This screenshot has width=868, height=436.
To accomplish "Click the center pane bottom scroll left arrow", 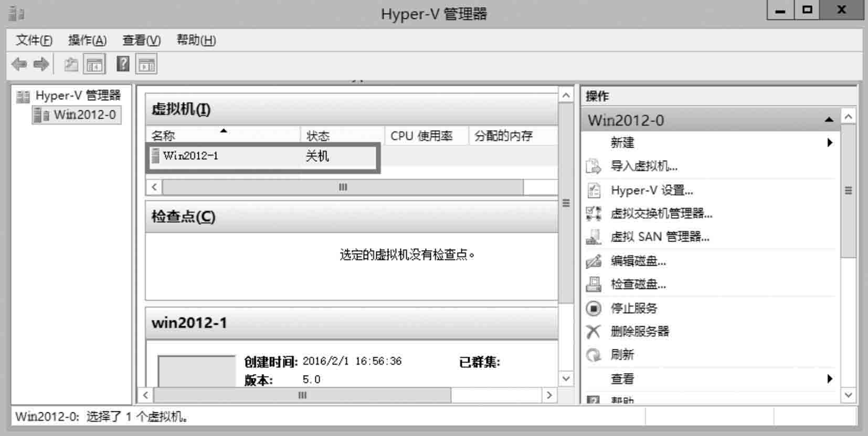I will [x=146, y=395].
